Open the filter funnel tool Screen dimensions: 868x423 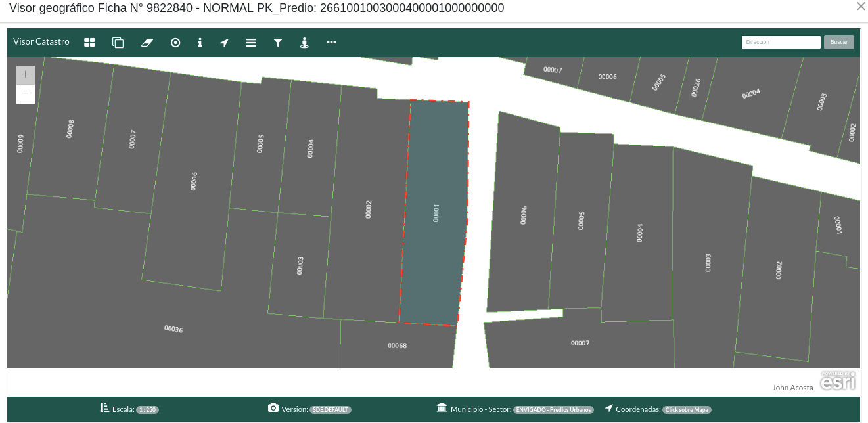[278, 43]
